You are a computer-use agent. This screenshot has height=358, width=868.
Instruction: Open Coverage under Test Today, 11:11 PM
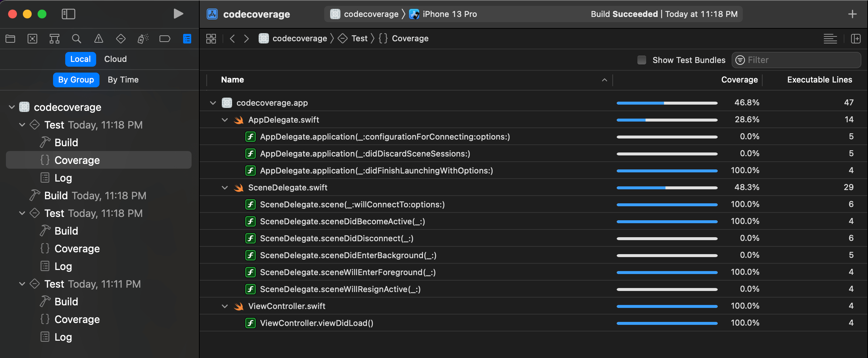click(x=70, y=319)
